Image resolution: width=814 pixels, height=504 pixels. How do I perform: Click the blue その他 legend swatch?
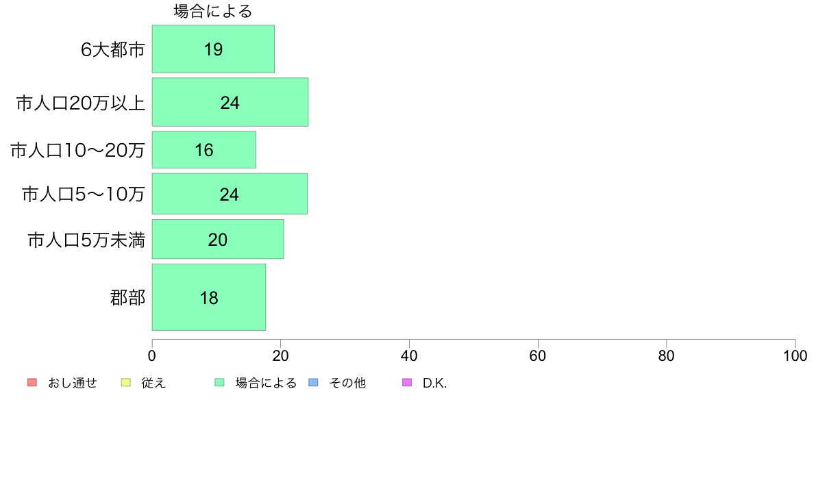coord(313,383)
